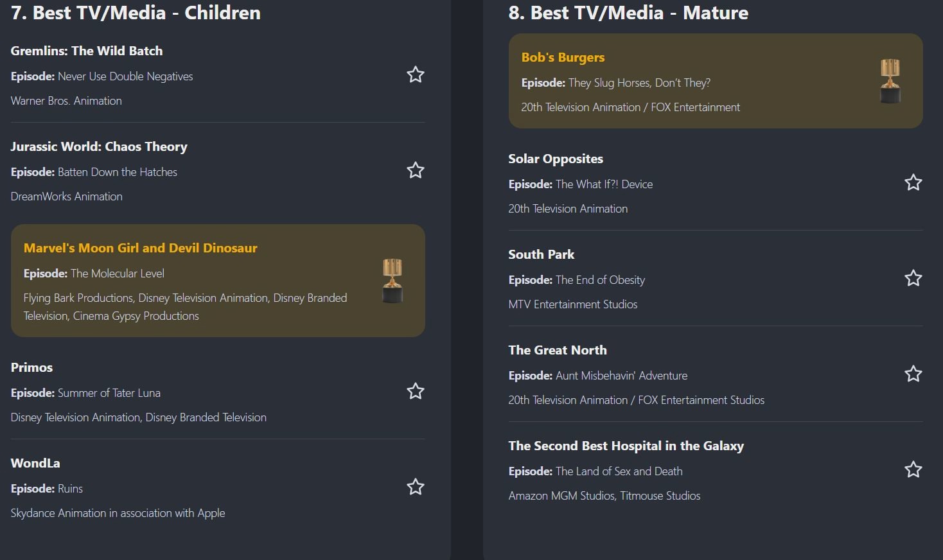
Task: Open The Great North nominee title
Action: [x=557, y=350]
